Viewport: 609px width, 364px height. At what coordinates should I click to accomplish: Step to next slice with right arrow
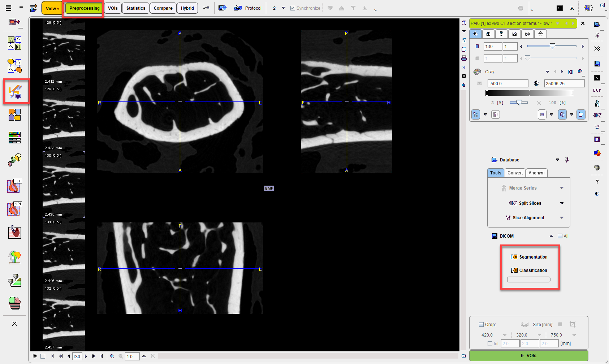click(583, 46)
